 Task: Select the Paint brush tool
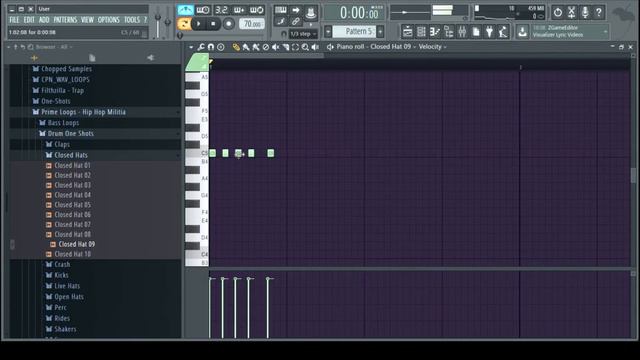(x=246, y=47)
